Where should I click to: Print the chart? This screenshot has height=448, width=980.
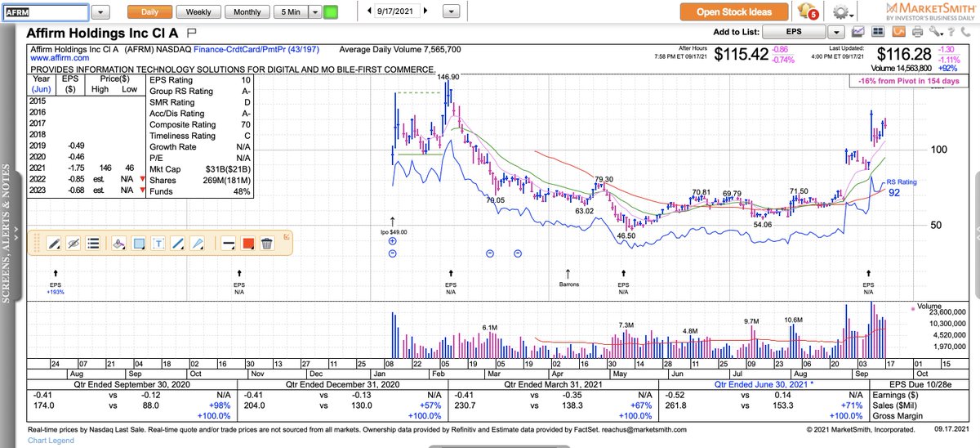(x=916, y=32)
